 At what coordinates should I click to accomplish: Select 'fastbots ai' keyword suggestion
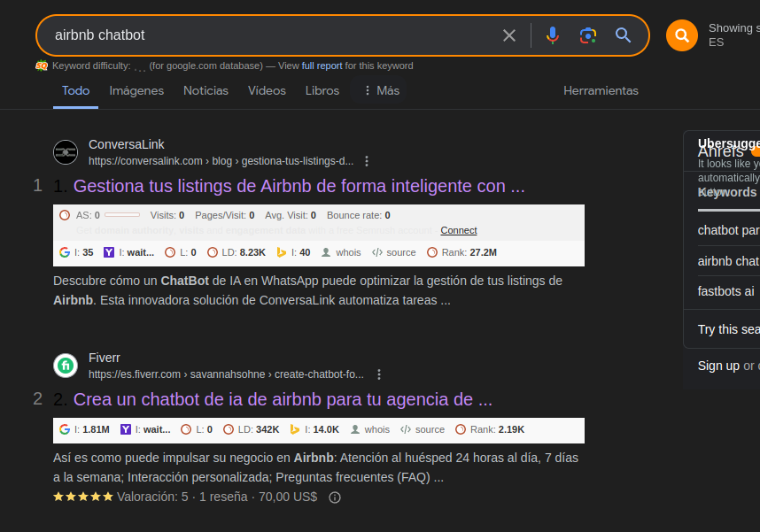725,292
